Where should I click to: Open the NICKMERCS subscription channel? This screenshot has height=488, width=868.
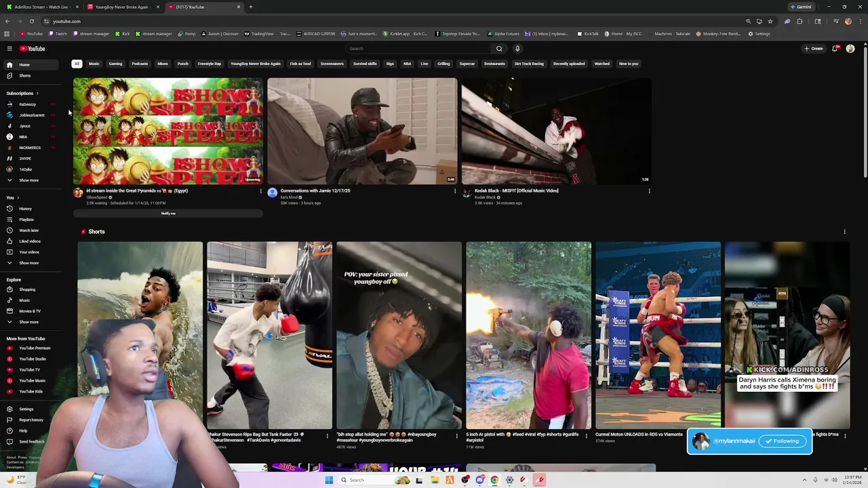(x=33, y=148)
